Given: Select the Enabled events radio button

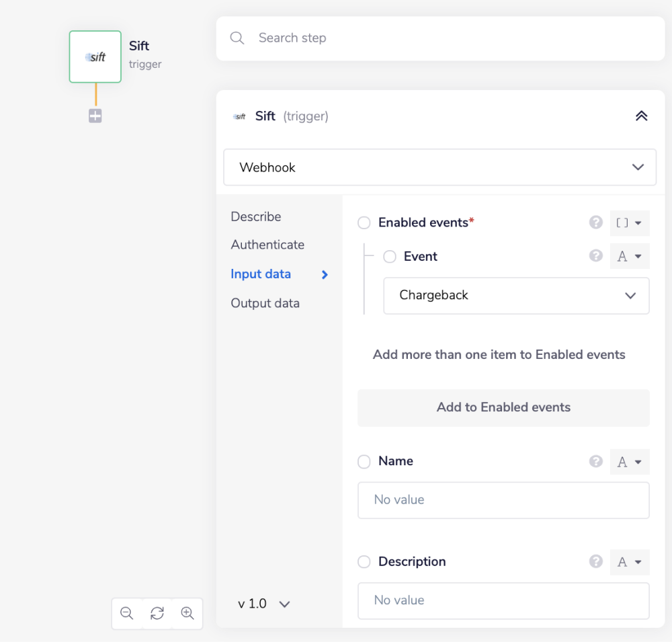Looking at the screenshot, I should 364,223.
